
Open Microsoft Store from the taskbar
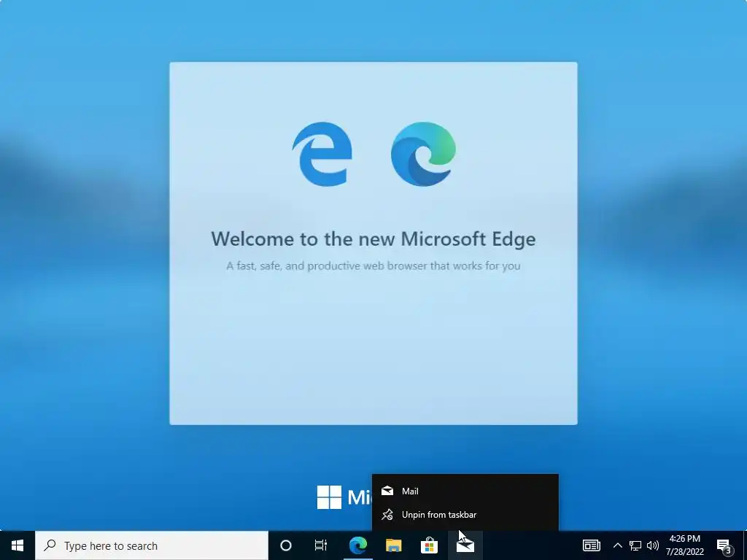point(429,545)
